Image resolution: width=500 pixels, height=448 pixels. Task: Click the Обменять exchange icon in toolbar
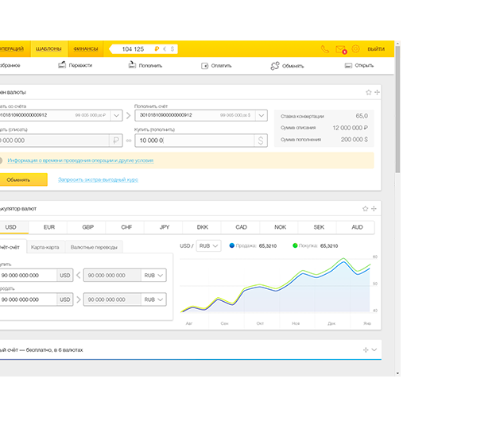pos(275,65)
